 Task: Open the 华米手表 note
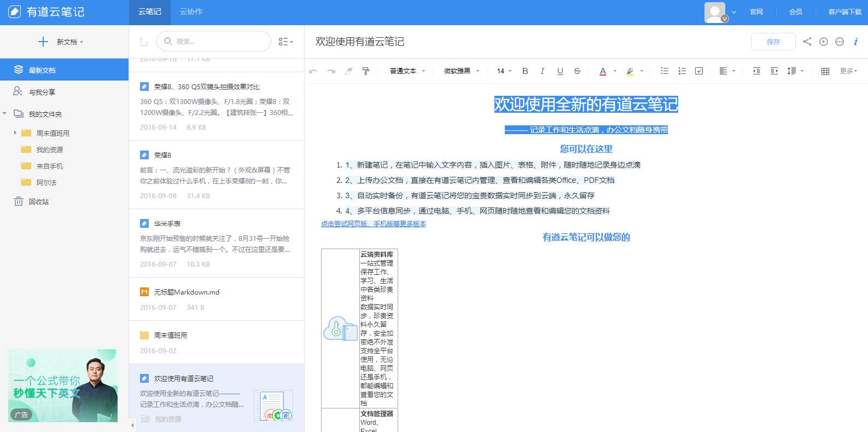point(217,243)
